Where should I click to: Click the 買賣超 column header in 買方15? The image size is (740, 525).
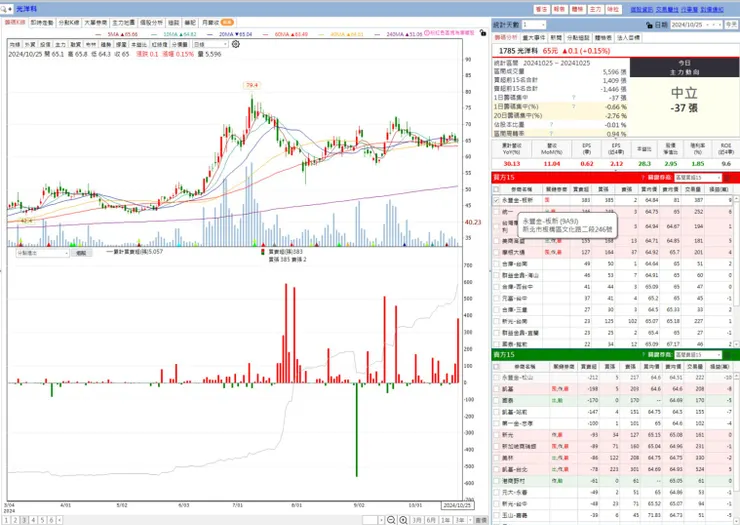[581, 189]
